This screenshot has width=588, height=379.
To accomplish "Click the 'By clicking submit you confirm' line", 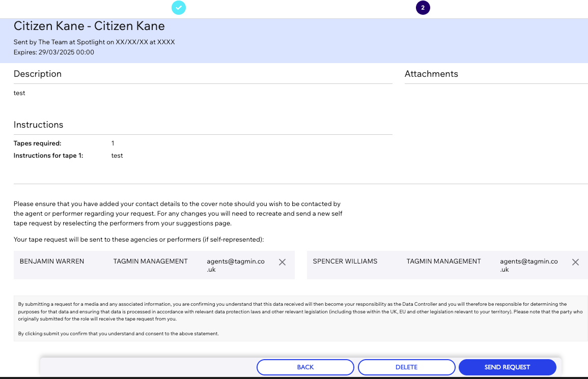I will pyautogui.click(x=118, y=334).
